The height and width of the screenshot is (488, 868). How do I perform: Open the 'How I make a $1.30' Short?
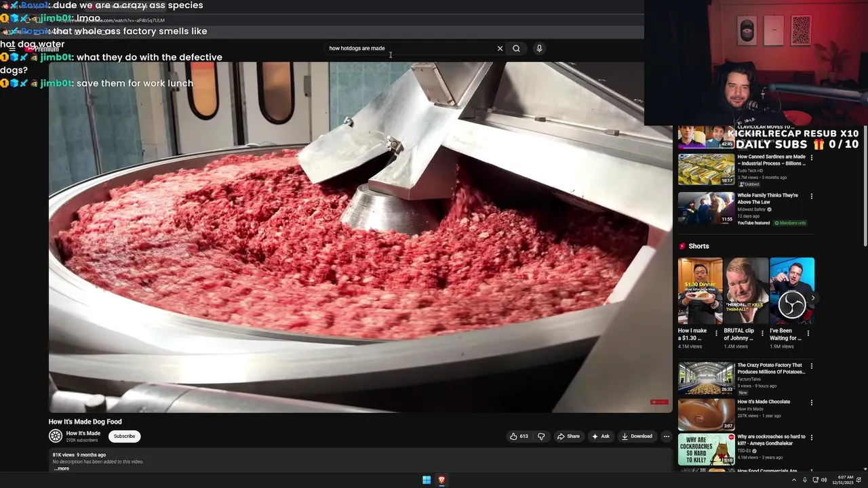tap(700, 291)
